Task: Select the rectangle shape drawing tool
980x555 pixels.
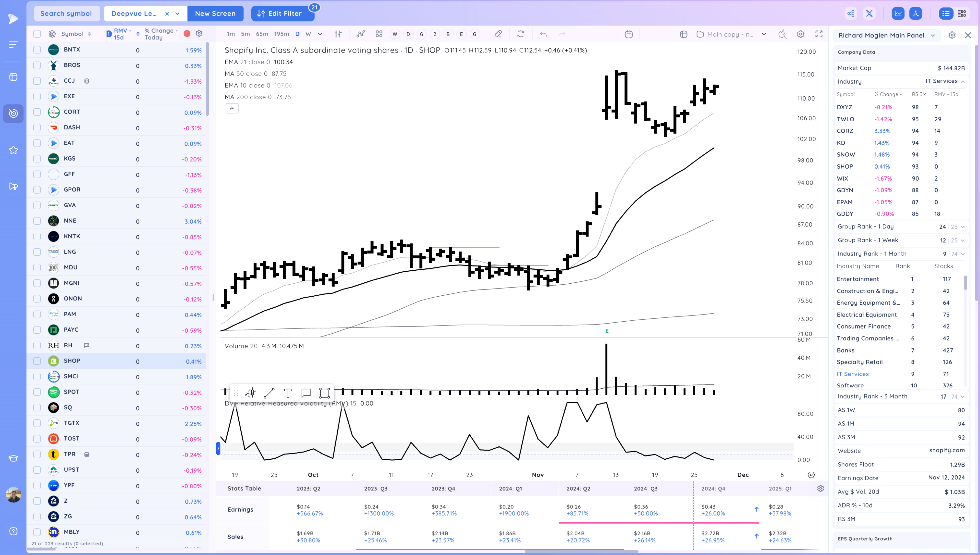Action: (x=325, y=393)
